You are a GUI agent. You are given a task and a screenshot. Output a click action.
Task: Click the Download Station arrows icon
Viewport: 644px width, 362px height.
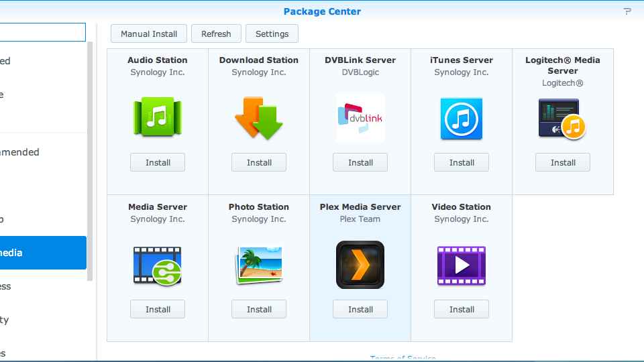coord(259,118)
